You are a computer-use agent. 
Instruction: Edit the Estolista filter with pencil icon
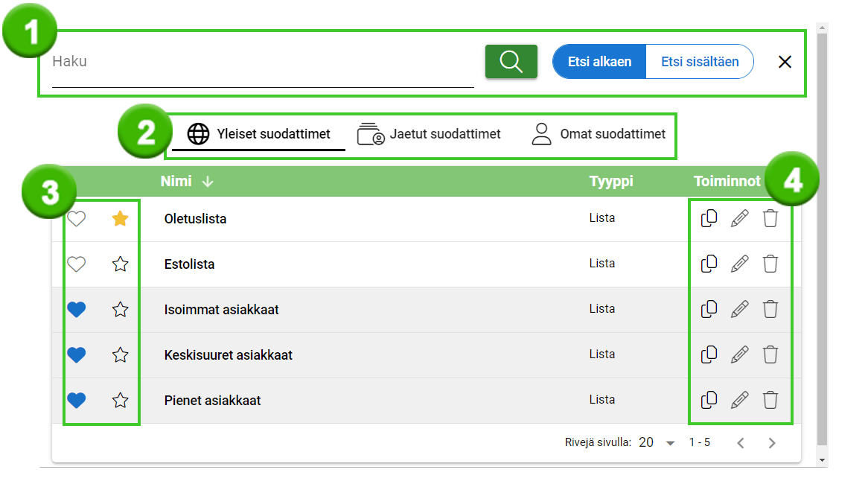point(739,264)
